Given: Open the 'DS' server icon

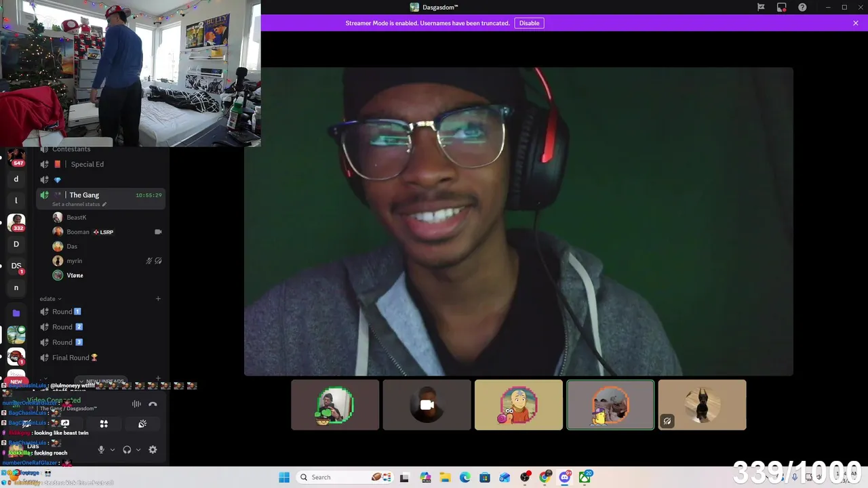Looking at the screenshot, I should click(16, 266).
